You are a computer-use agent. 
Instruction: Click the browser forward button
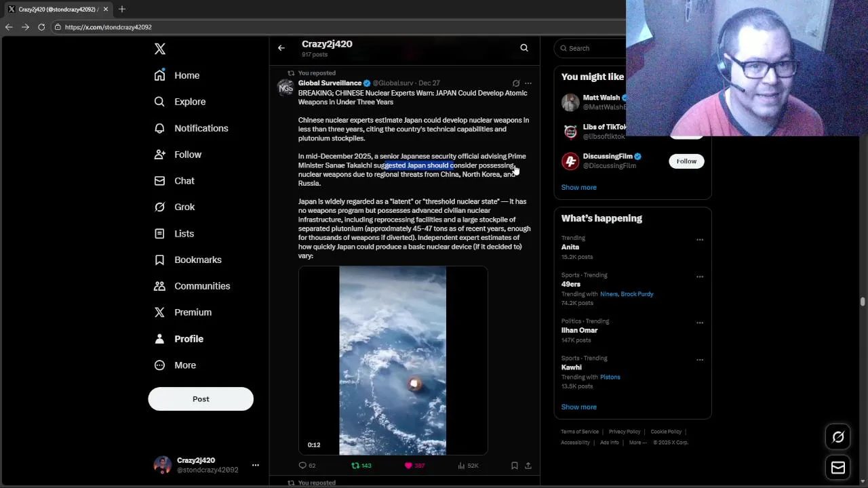pyautogui.click(x=25, y=27)
